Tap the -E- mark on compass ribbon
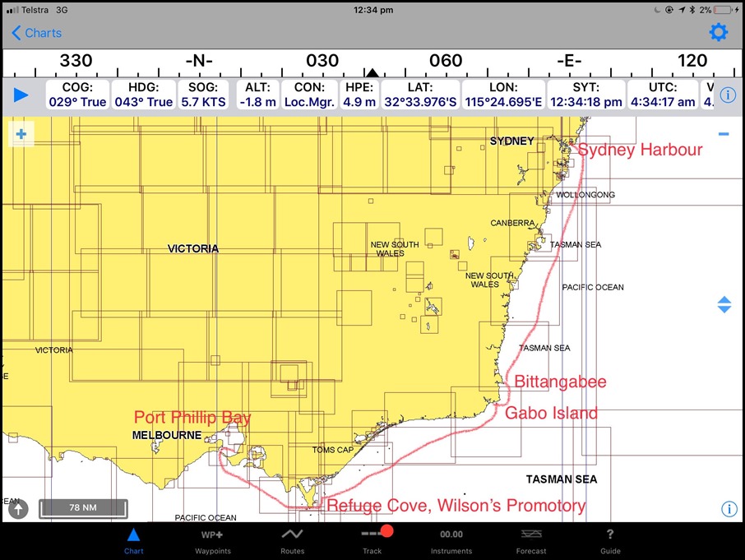745x560 pixels. tap(569, 61)
